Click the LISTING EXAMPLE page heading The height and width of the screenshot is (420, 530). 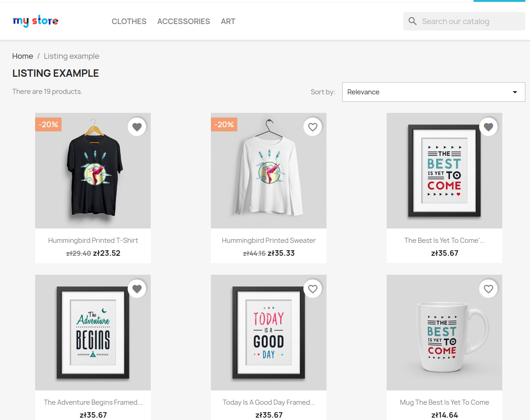tap(55, 74)
